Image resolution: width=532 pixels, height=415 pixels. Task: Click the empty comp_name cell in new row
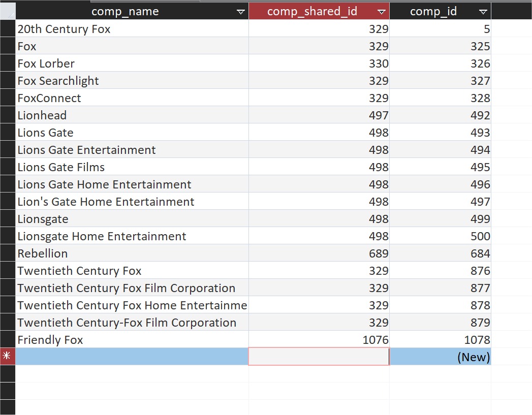tap(132, 357)
